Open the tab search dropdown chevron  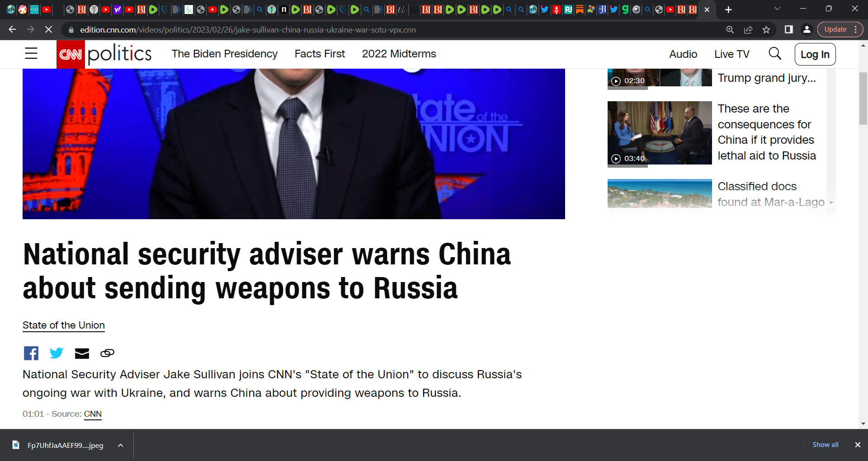pyautogui.click(x=778, y=9)
